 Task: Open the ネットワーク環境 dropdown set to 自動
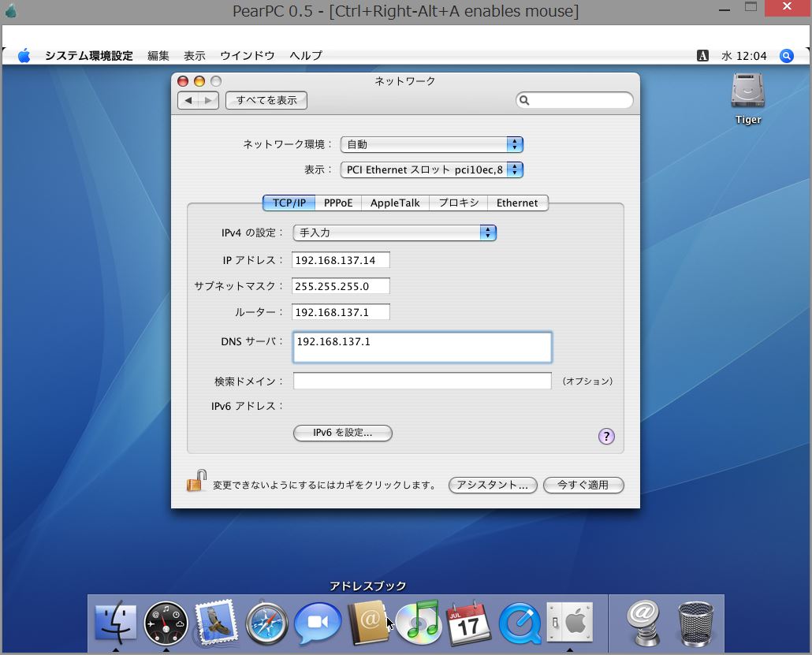(431, 144)
